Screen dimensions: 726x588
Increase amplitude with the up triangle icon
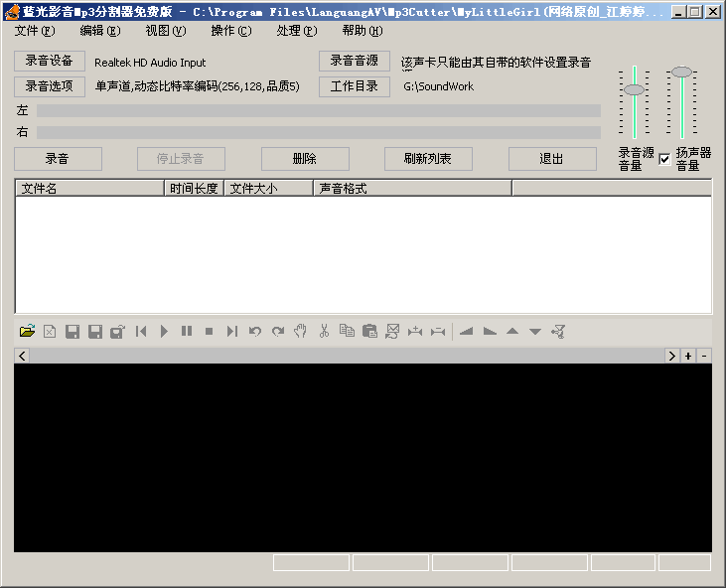click(x=512, y=331)
